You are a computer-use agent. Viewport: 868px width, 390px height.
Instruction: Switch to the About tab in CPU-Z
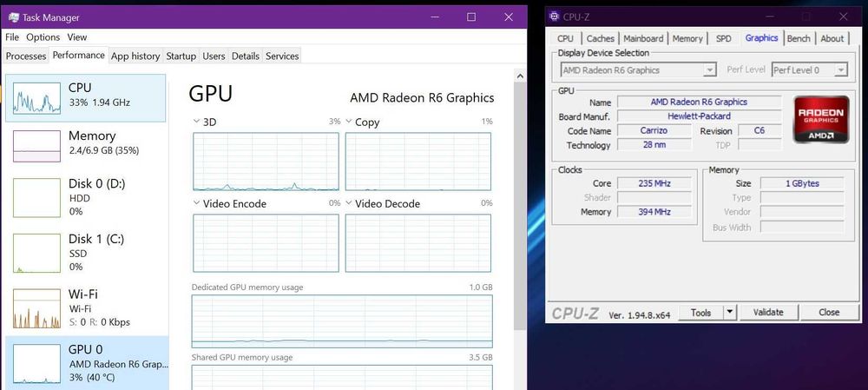click(x=832, y=38)
